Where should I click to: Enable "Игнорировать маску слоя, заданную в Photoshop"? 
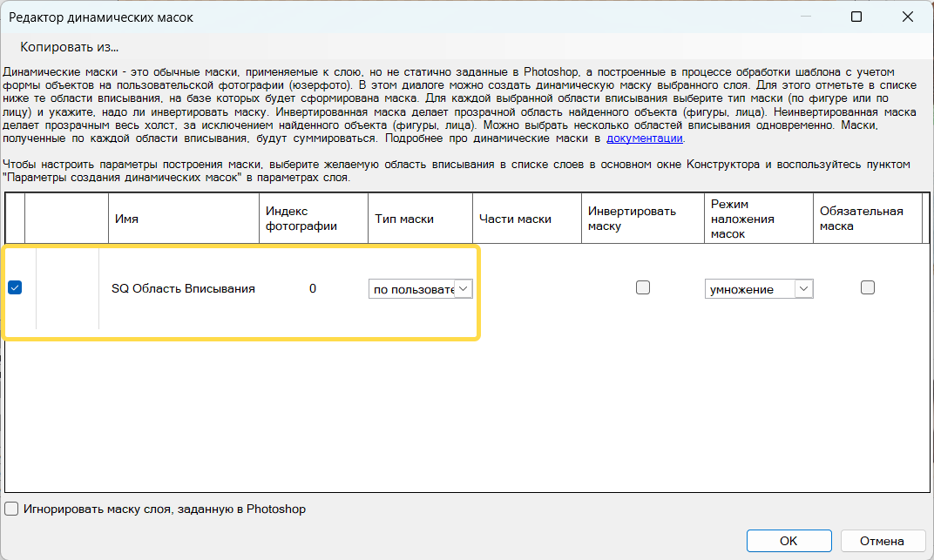coord(11,509)
